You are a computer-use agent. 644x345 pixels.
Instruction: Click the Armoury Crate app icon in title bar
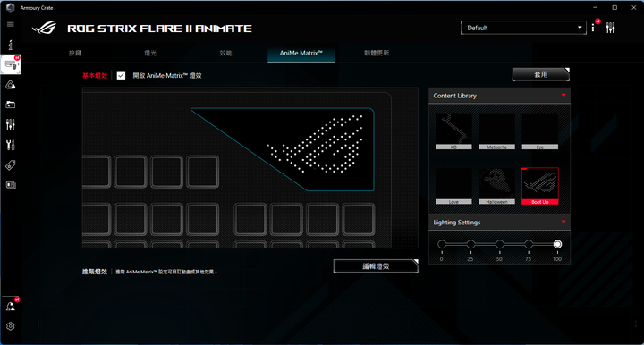coord(10,7)
